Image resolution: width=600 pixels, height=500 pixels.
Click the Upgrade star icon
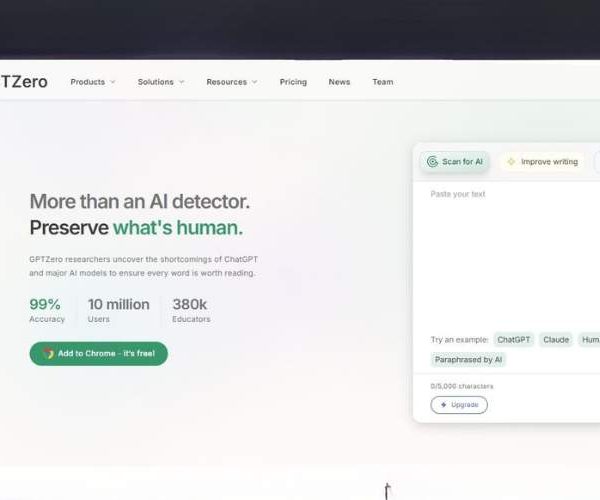click(x=443, y=405)
